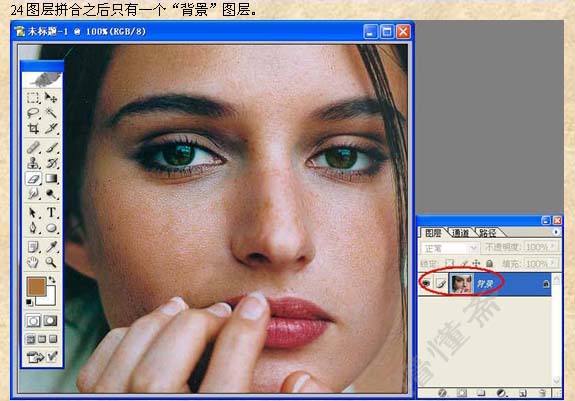575x401 pixels.
Task: Switch to Standard edit mode
Action: 33,321
